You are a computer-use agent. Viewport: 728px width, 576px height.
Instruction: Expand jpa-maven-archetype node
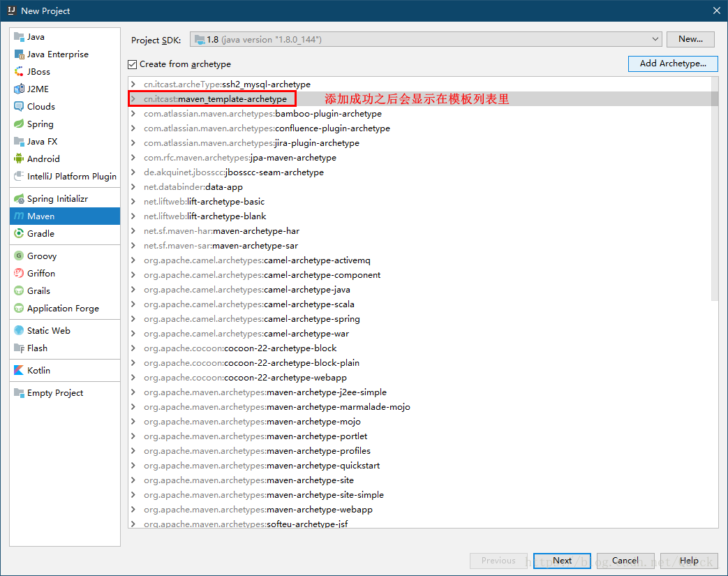tap(133, 158)
